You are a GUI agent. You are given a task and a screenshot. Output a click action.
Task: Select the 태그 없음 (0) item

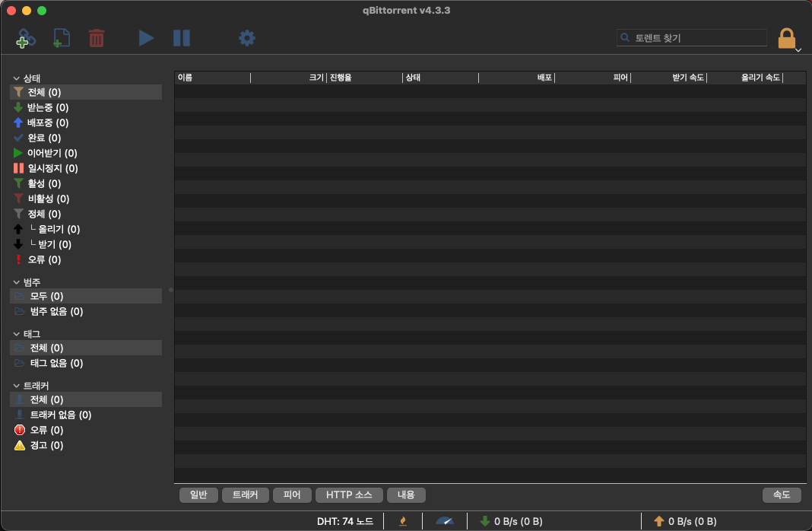(x=86, y=363)
